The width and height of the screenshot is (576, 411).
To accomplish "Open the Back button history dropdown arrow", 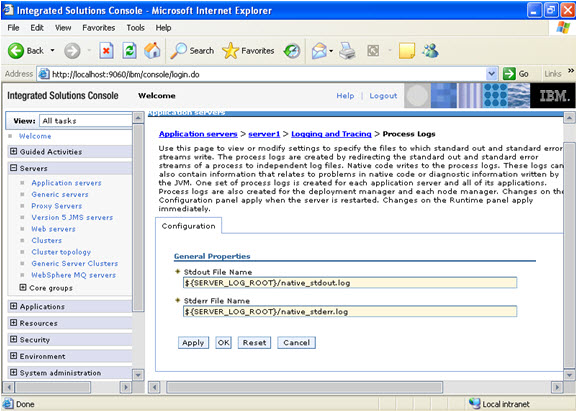I will (52, 50).
